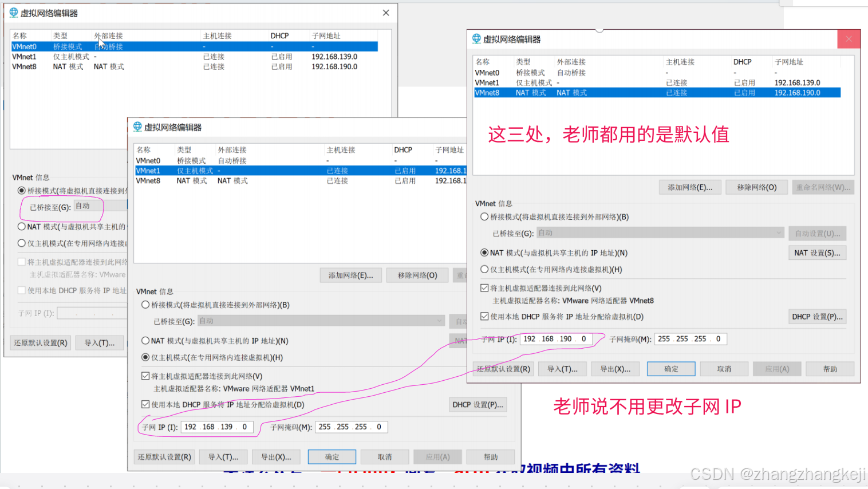868x489 pixels.
Task: Select VMnet0 row in VMnet8-selected window
Action: [x=657, y=73]
